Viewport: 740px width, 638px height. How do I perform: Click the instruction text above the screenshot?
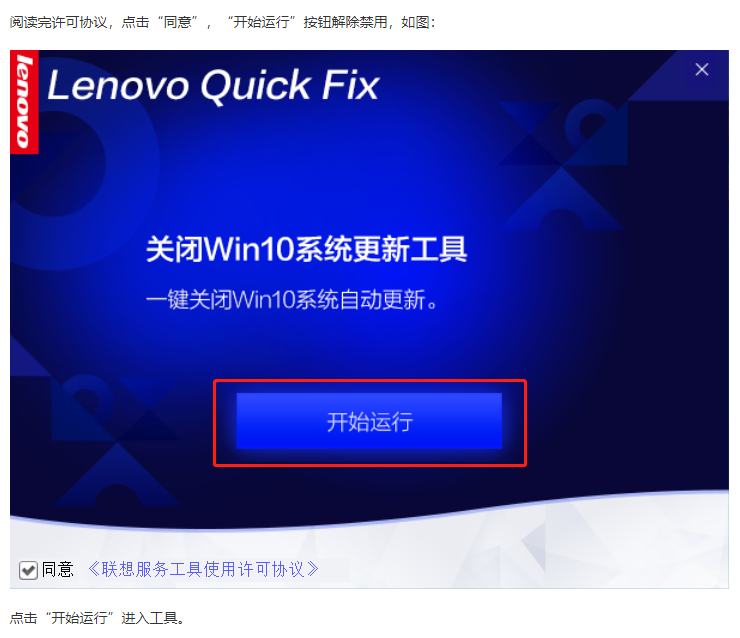(x=222, y=22)
